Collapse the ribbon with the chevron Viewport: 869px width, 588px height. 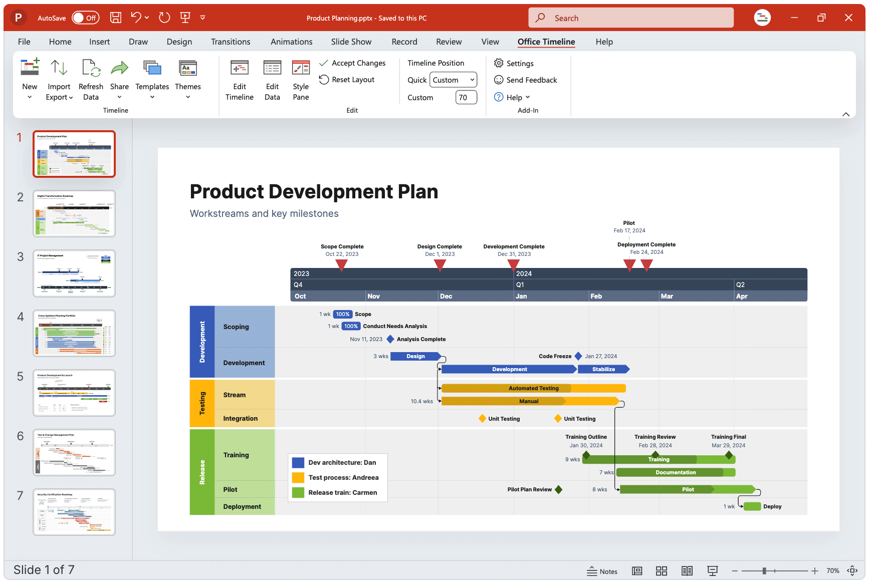[x=845, y=114]
